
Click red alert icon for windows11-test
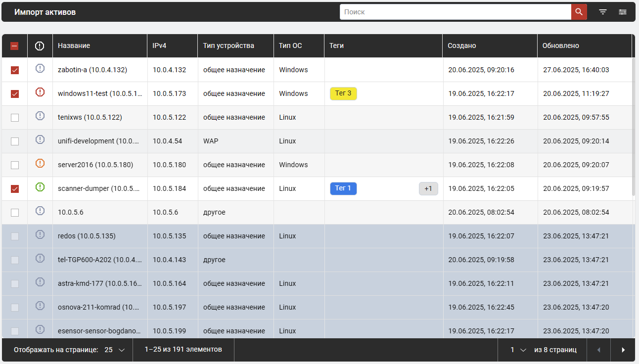[x=40, y=92]
